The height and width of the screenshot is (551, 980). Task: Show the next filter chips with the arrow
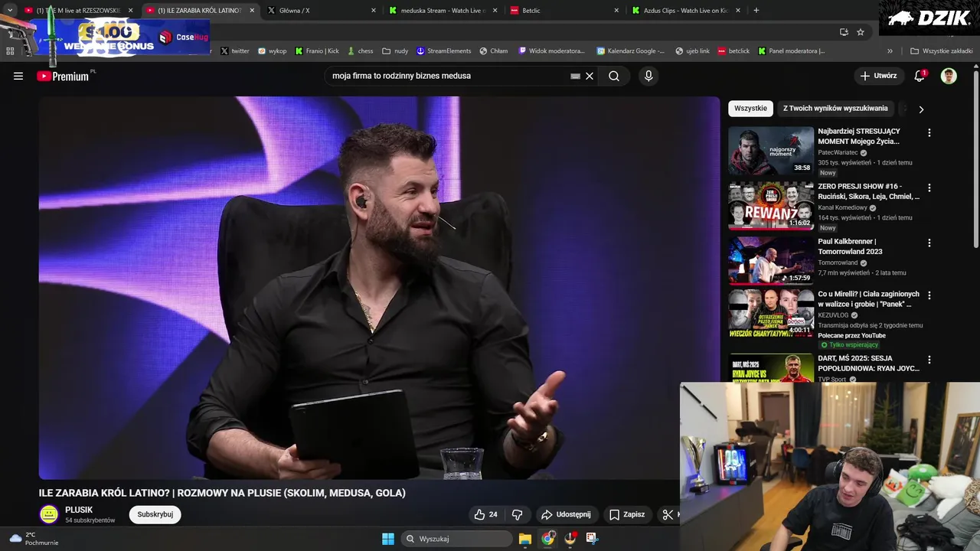click(921, 109)
